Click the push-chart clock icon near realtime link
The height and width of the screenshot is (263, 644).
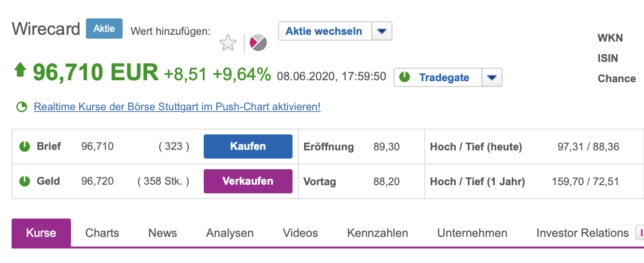(22, 107)
